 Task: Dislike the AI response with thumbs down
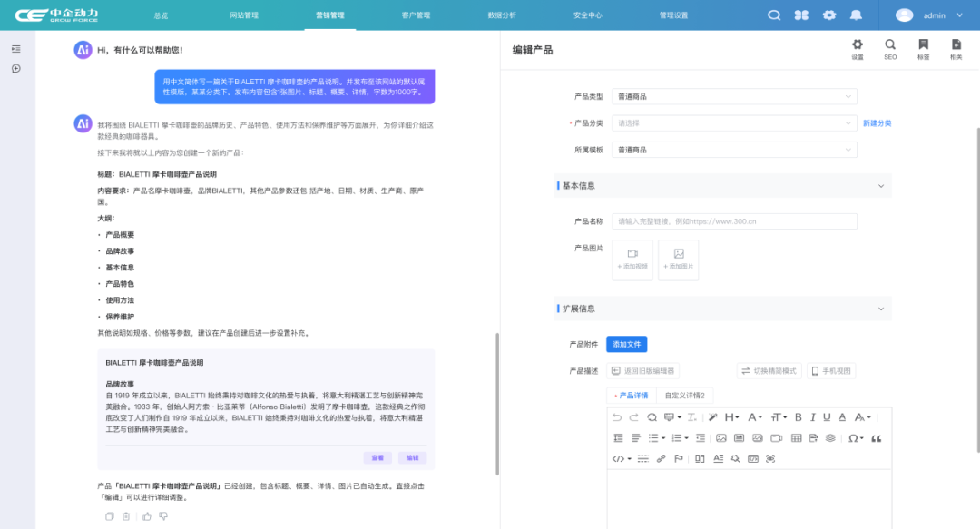(x=163, y=516)
